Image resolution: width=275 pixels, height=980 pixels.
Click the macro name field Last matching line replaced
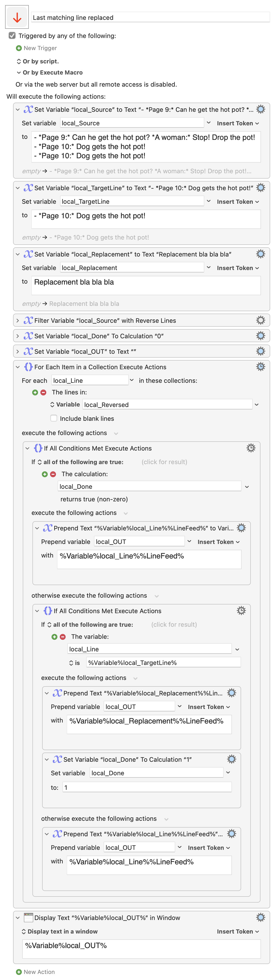pyautogui.click(x=150, y=17)
